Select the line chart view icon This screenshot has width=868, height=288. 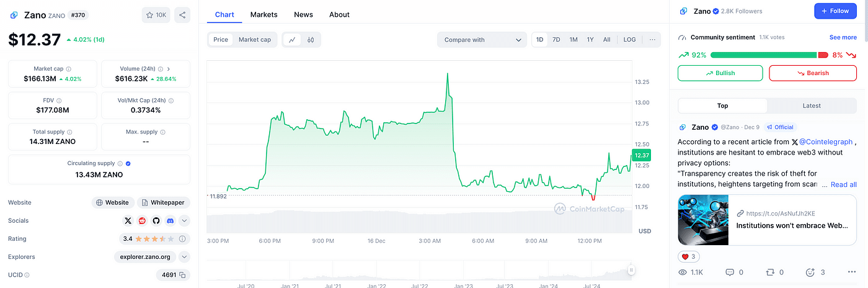[292, 40]
